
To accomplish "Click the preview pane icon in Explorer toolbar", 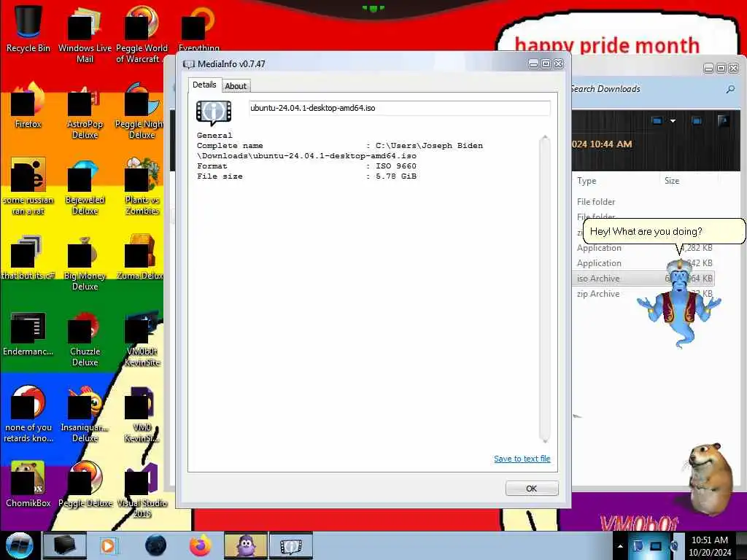I will point(696,121).
